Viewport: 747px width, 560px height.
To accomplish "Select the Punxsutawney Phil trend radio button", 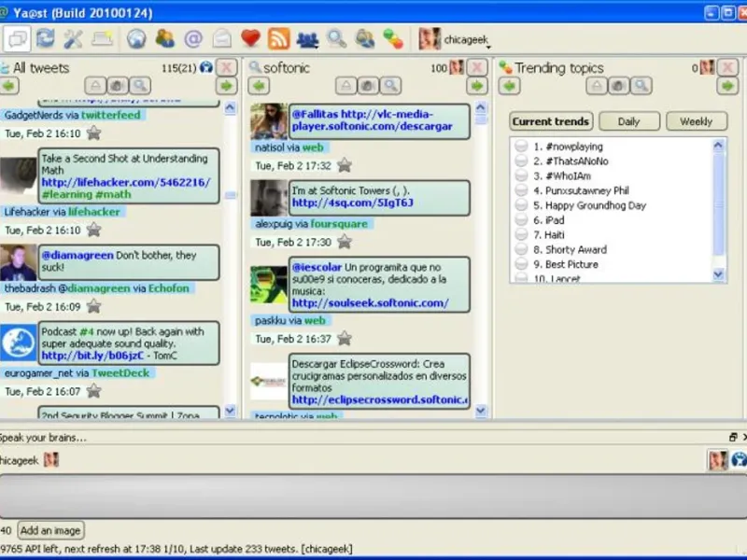I will pos(522,190).
